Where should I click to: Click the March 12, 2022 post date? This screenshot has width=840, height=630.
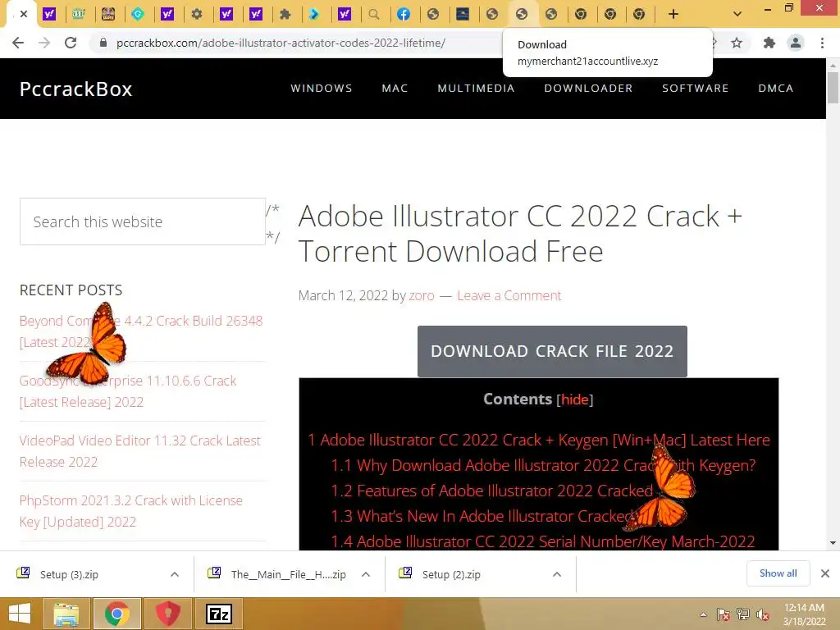(343, 295)
